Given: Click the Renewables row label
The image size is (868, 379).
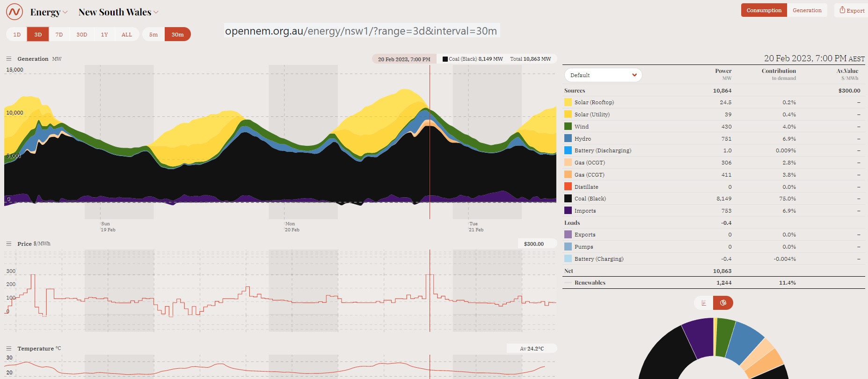Looking at the screenshot, I should (x=590, y=283).
